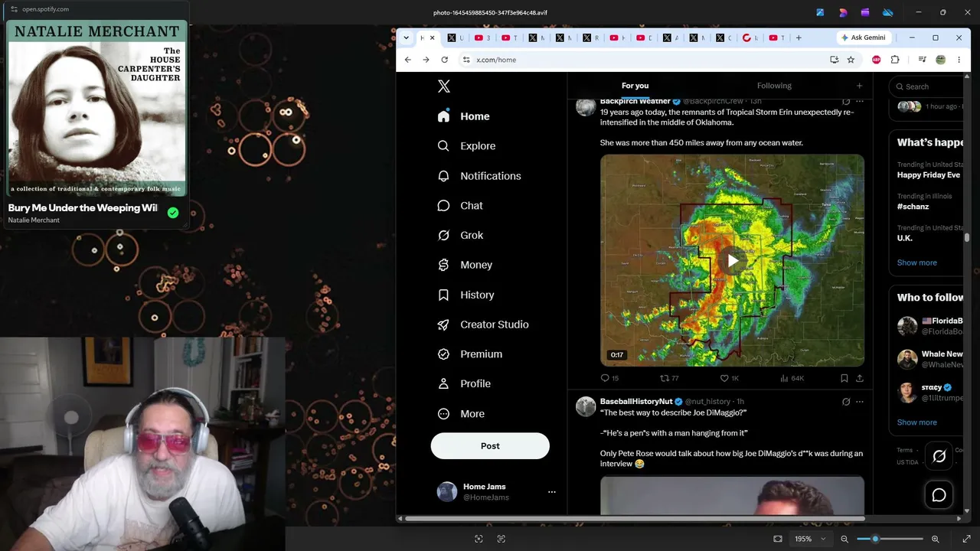Image resolution: width=980 pixels, height=551 pixels.
Task: Click the Chrome profile avatar
Action: 941,60
